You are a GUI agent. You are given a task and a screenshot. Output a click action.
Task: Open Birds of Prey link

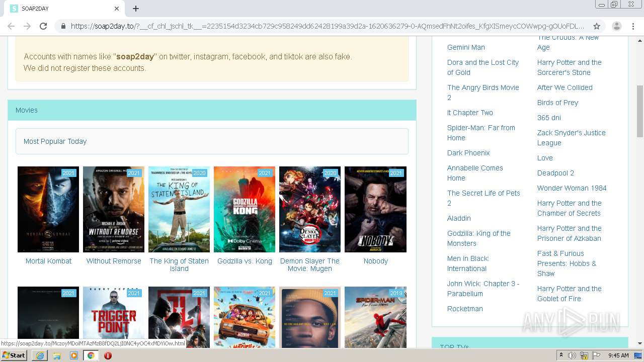click(557, 103)
